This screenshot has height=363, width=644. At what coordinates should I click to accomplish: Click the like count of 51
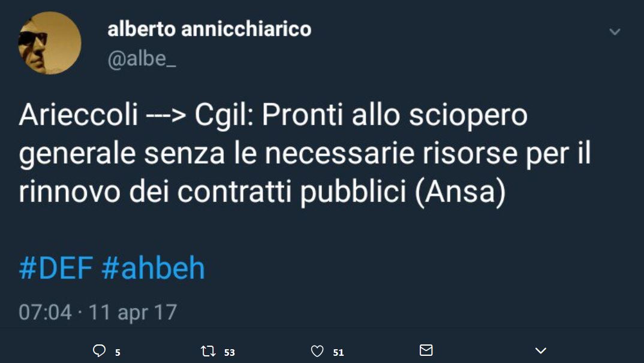click(338, 352)
